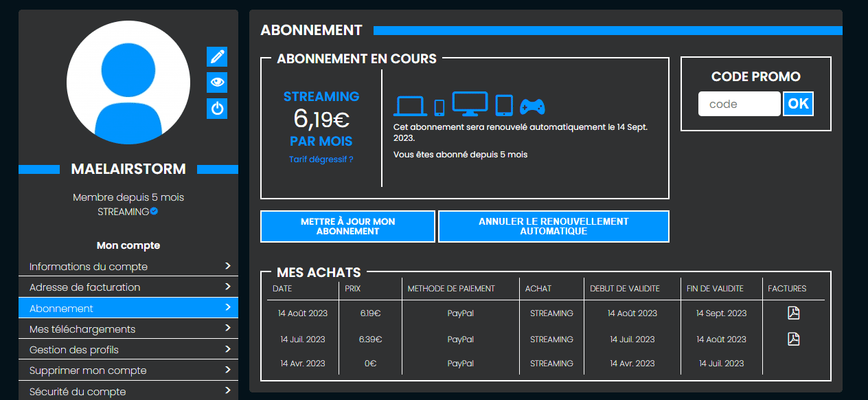This screenshot has width=868, height=400.
Task: Click the FACTURES column header
Action: point(787,289)
